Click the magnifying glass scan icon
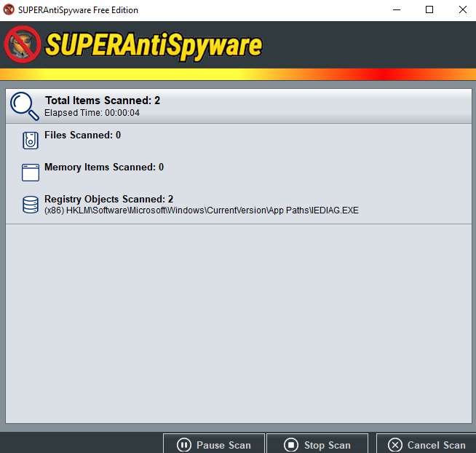The height and width of the screenshot is (453, 476). 25,106
